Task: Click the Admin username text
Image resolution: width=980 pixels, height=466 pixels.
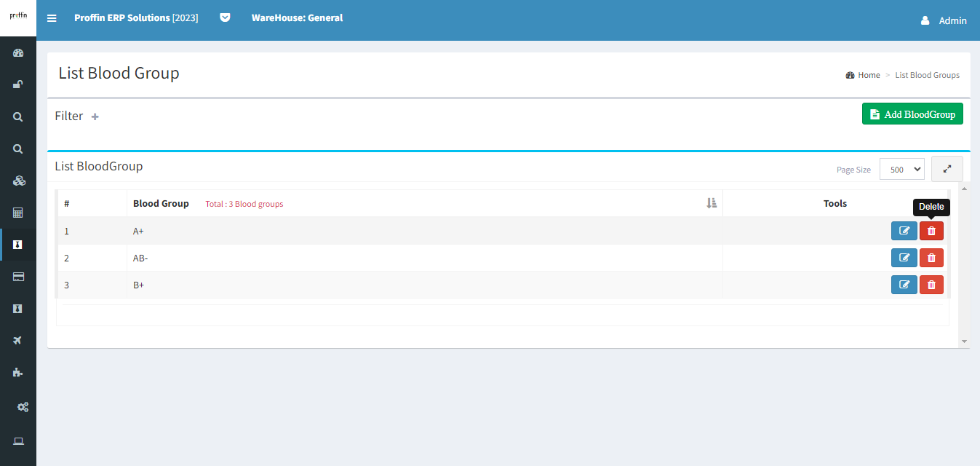Action: click(952, 20)
